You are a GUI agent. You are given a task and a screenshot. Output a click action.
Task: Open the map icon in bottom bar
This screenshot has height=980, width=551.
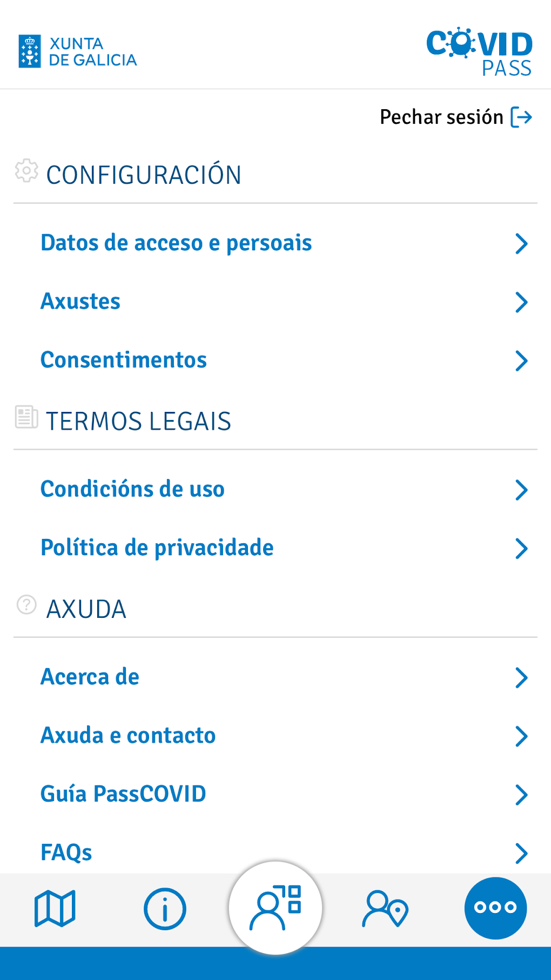tap(55, 908)
